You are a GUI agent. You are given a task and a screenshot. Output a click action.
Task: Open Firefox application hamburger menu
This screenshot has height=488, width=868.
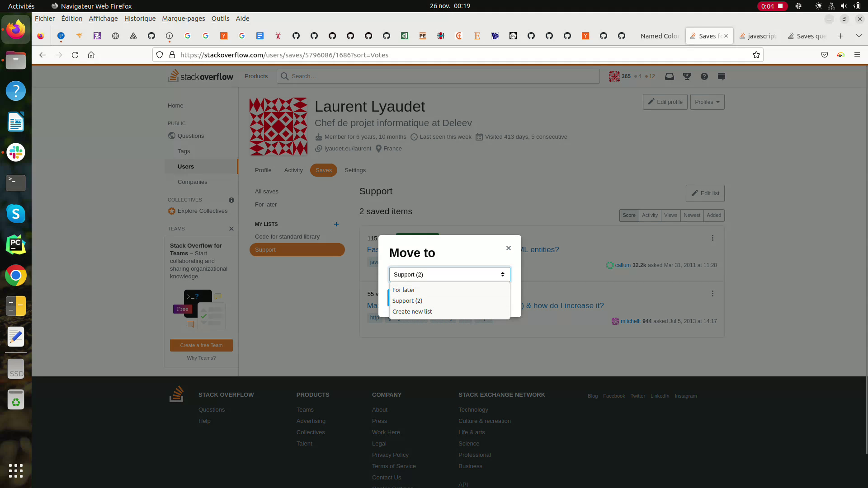coord(857,55)
